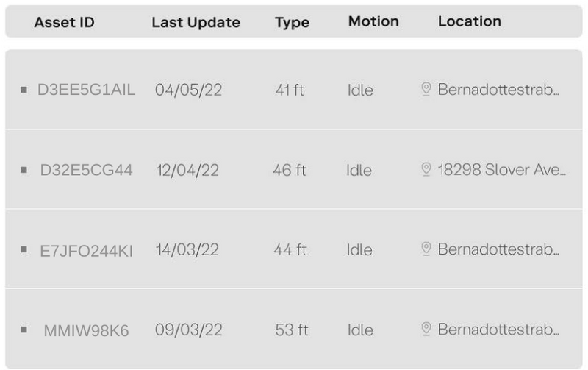Screen dimensions: 588x370
Task: Click Idle status in D32E5CG44 row
Action: 359,170
